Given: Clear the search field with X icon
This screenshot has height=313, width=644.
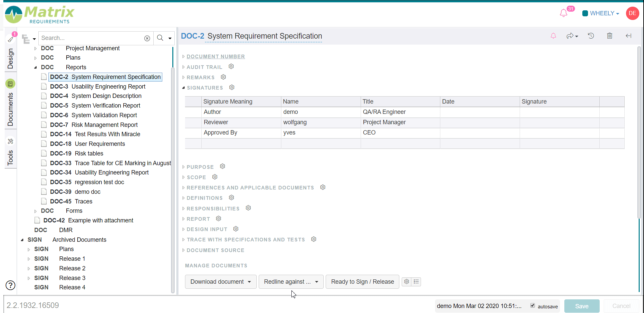Looking at the screenshot, I should 147,38.
